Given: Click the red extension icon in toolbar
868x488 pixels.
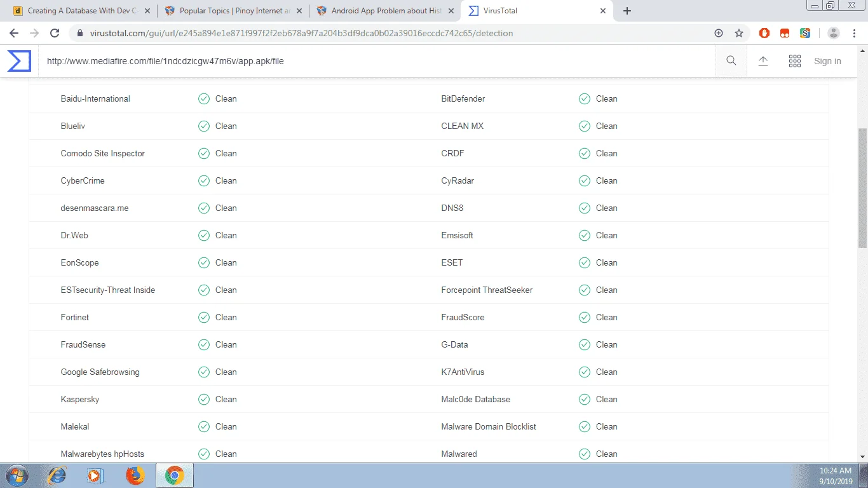Looking at the screenshot, I should pos(785,33).
